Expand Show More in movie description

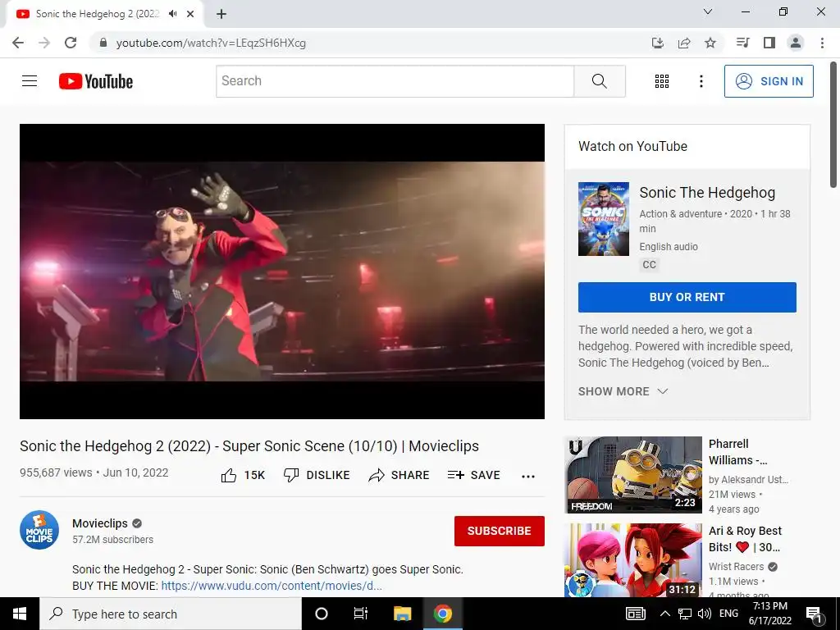click(623, 391)
